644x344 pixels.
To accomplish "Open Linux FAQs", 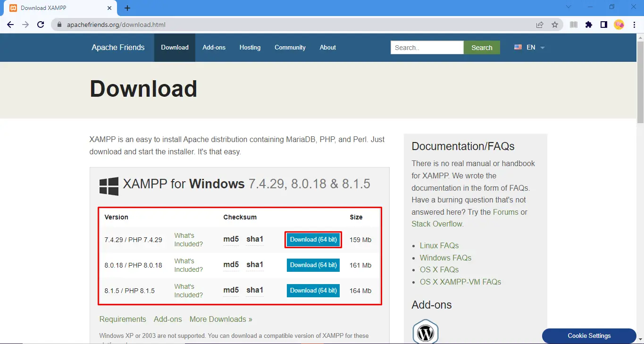I will [x=439, y=246].
